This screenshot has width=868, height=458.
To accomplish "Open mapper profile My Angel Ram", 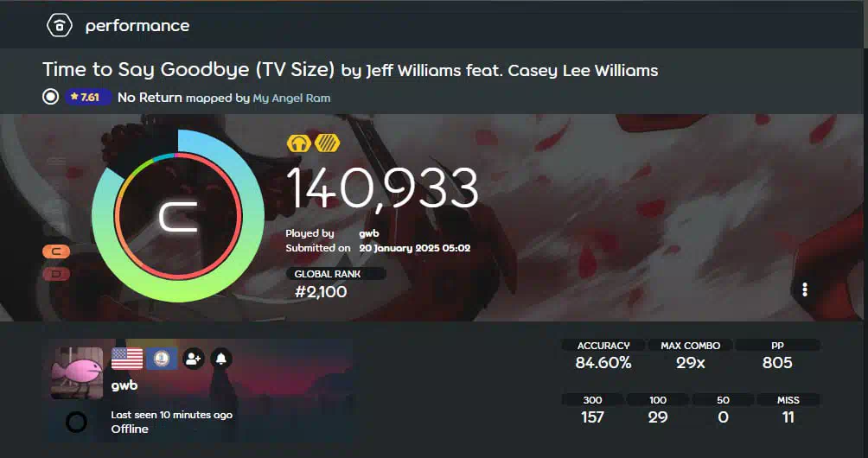I will [291, 99].
